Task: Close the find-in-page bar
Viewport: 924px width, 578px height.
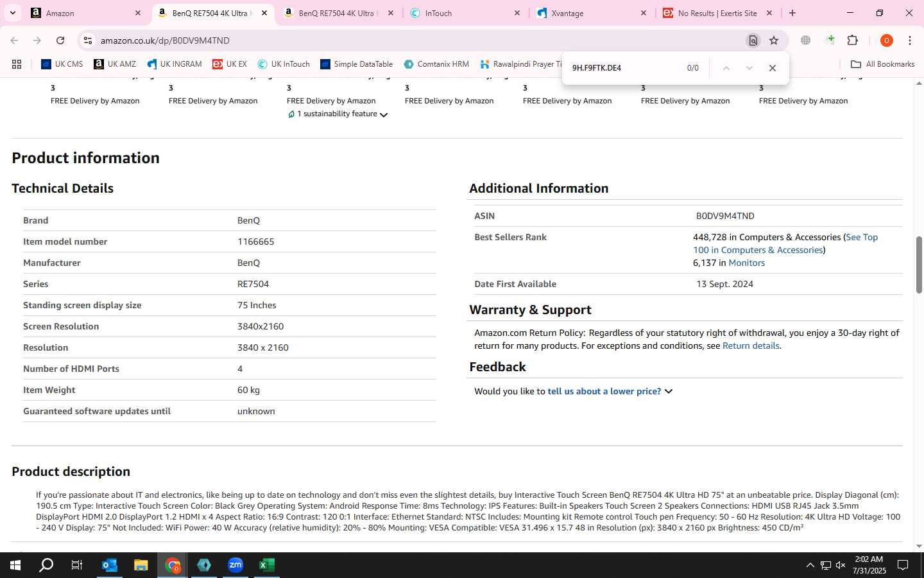Action: click(773, 68)
